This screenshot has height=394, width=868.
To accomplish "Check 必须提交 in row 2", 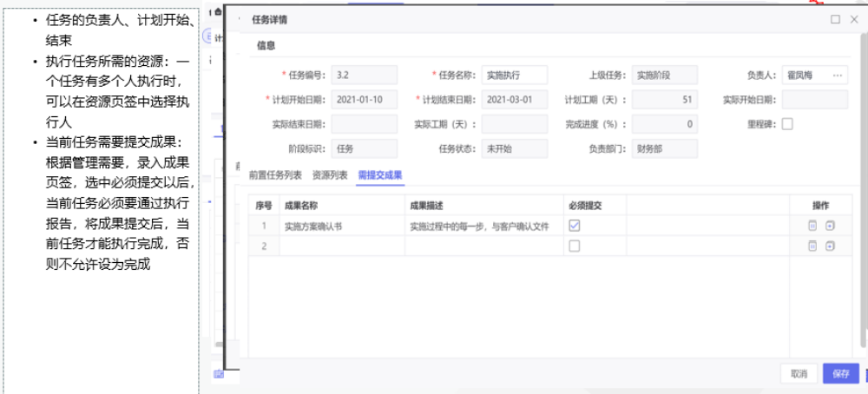I will click(575, 246).
